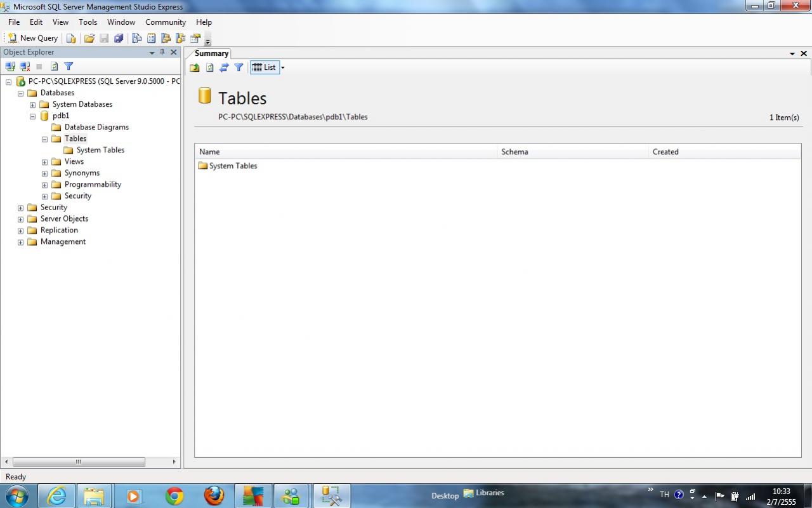Open the Window menu
This screenshot has width=812, height=508.
coord(121,22)
